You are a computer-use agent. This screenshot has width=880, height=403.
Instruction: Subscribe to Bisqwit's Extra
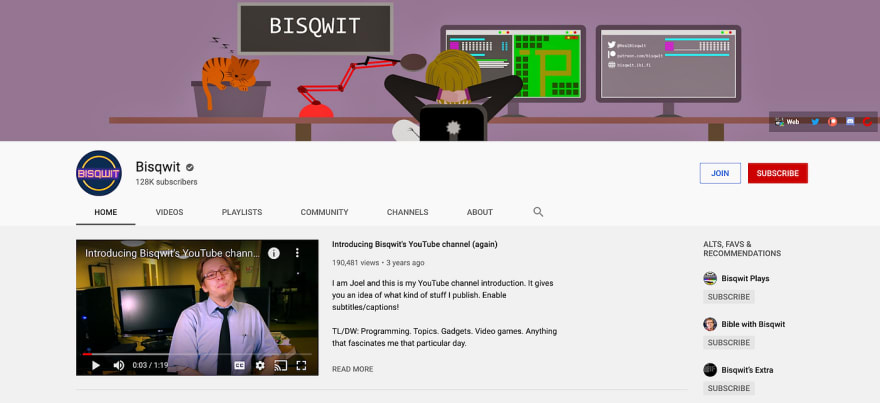pos(728,388)
